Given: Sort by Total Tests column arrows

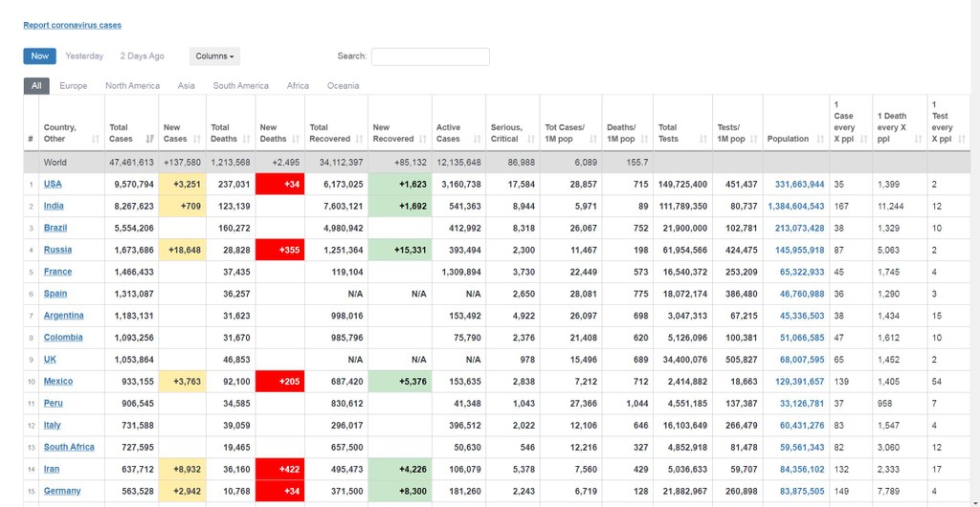Looking at the screenshot, I should 703,140.
